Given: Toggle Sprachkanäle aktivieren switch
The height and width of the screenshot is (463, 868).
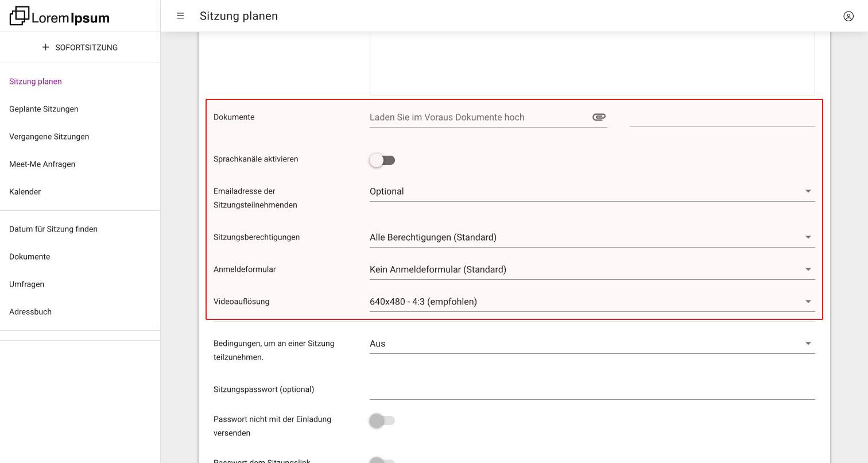Looking at the screenshot, I should (x=382, y=160).
